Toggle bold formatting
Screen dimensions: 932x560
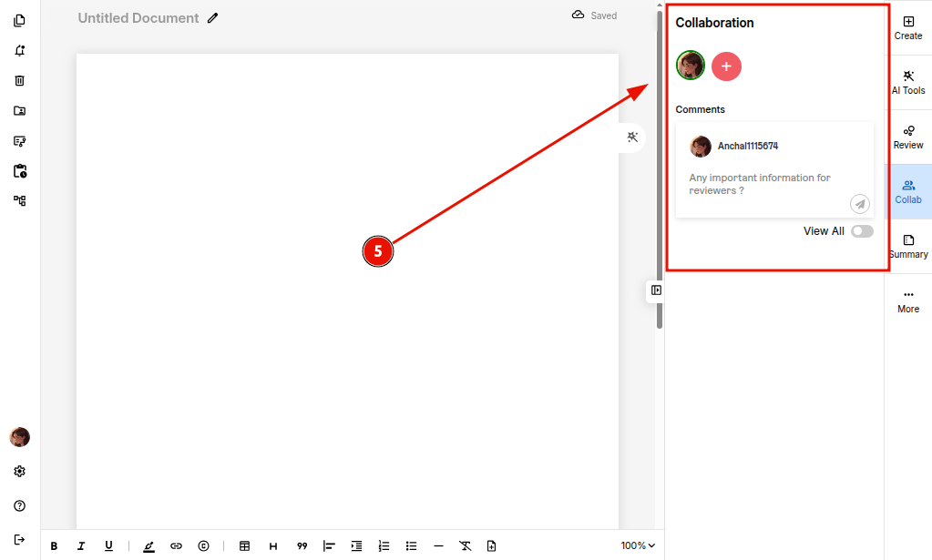[x=54, y=545]
